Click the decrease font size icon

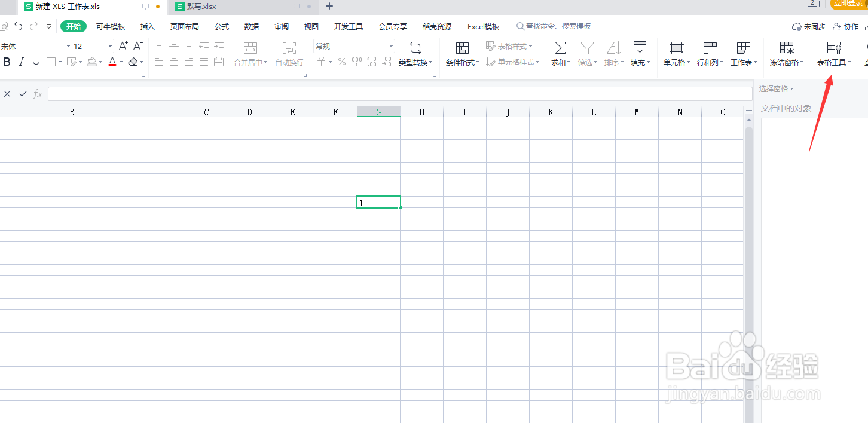click(137, 46)
